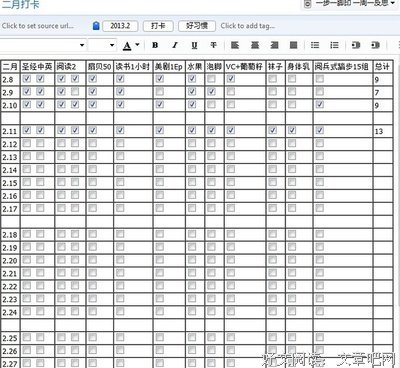
Task: Open the font color dropdown arrow
Action: [137, 45]
